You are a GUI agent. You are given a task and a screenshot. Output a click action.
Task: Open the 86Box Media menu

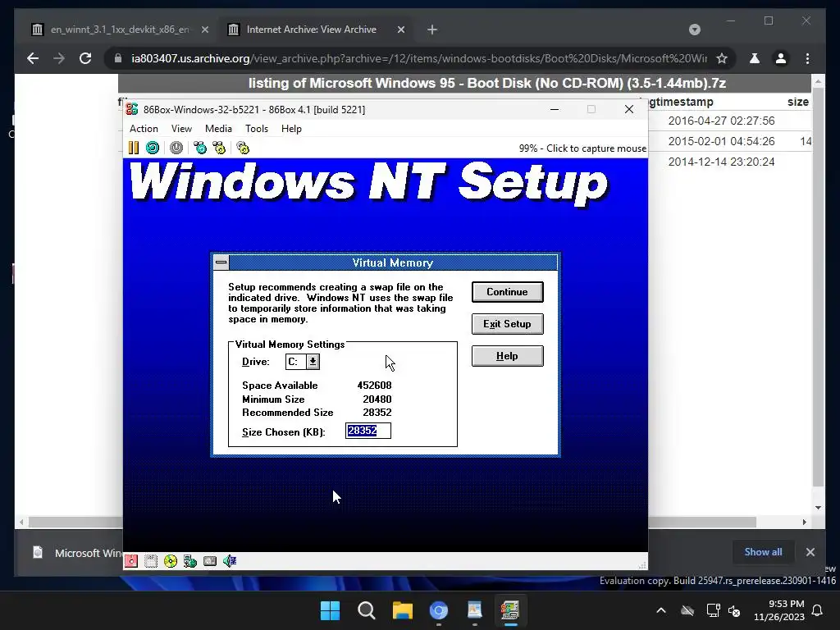[218, 129]
